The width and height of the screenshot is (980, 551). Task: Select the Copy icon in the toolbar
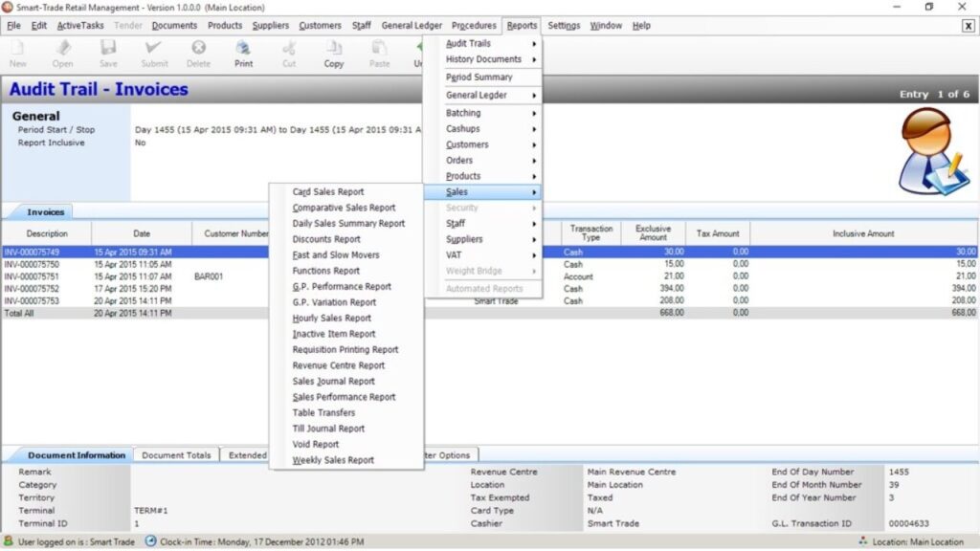333,53
